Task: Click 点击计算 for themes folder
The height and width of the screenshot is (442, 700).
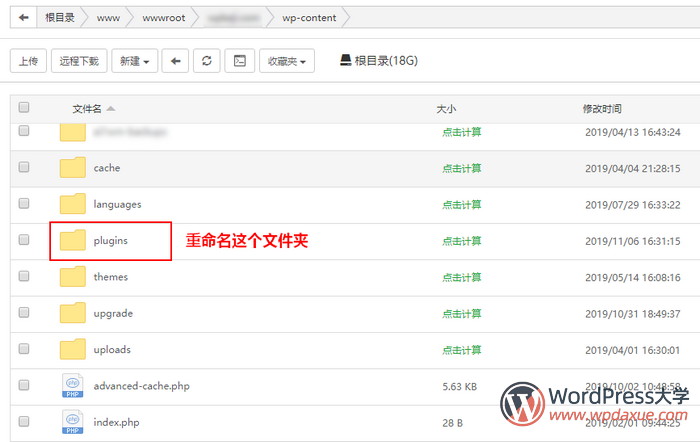Action: pos(462,277)
